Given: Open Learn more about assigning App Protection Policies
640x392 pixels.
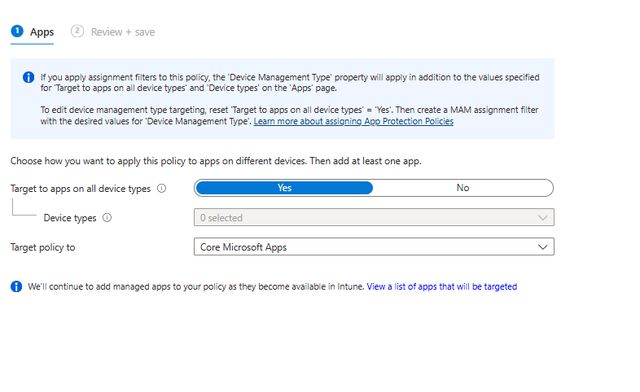Looking at the screenshot, I should (353, 121).
